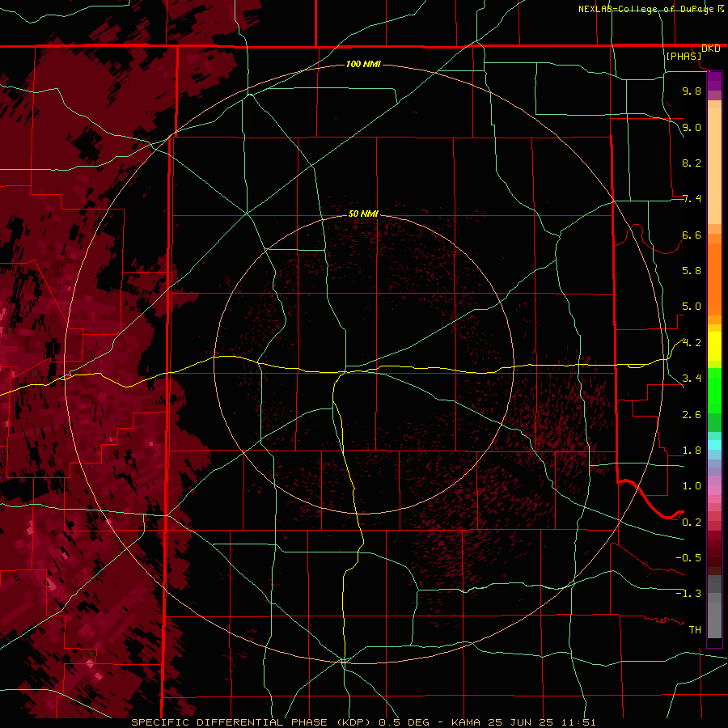This screenshot has width=728, height=728.
Task: Click the gray segment of the color bar
Action: point(714,608)
